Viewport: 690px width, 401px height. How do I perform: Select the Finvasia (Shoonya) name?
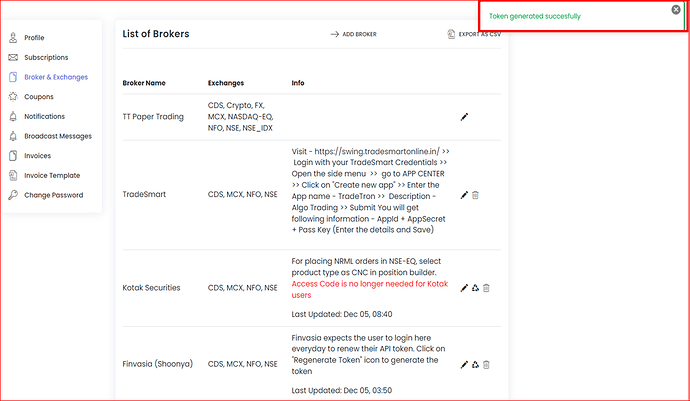(x=158, y=364)
